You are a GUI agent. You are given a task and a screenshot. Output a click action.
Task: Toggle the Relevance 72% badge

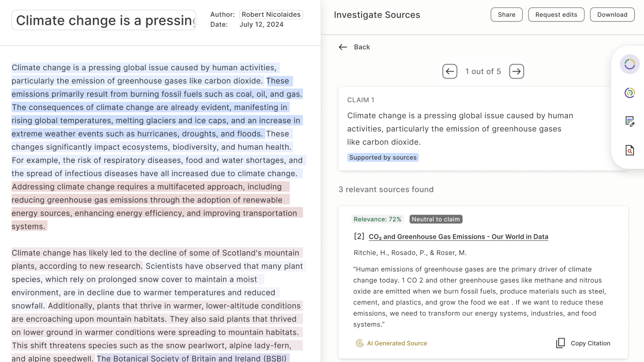coord(378,219)
